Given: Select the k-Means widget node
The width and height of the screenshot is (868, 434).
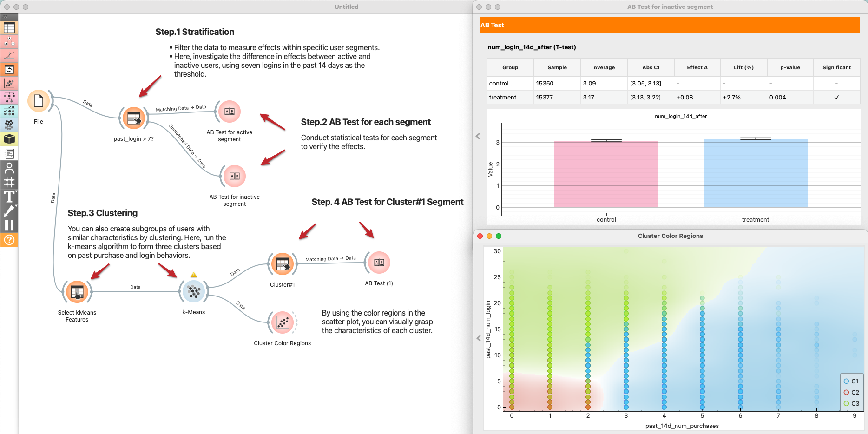Looking at the screenshot, I should [x=194, y=292].
